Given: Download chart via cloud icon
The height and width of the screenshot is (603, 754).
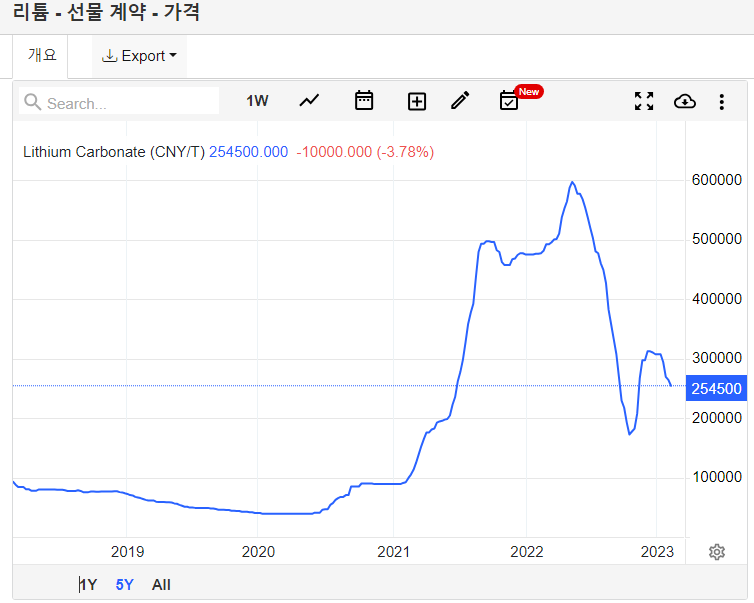Looking at the screenshot, I should [x=685, y=101].
